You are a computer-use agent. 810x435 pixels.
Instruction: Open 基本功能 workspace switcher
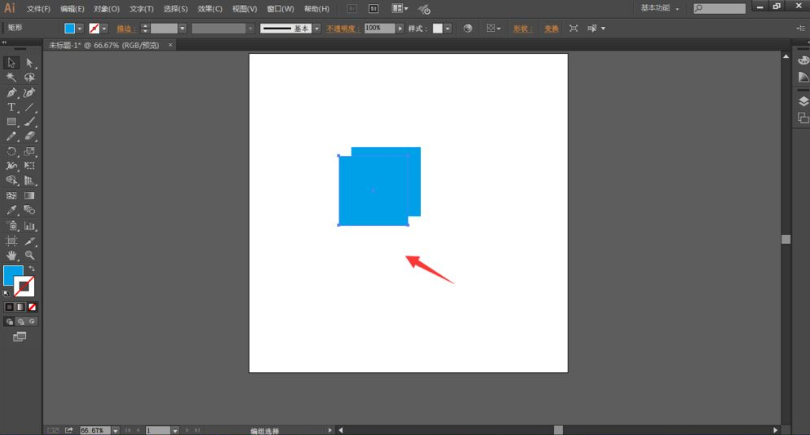pos(660,8)
